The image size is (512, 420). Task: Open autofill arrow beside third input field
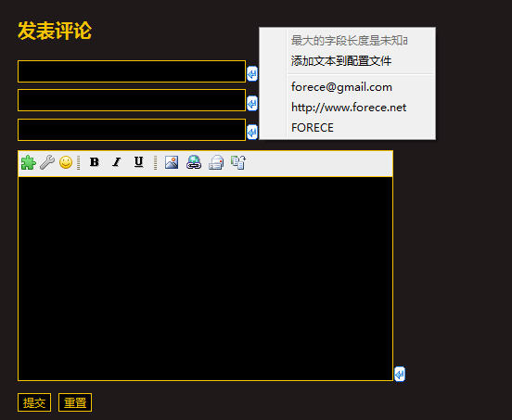(252, 133)
